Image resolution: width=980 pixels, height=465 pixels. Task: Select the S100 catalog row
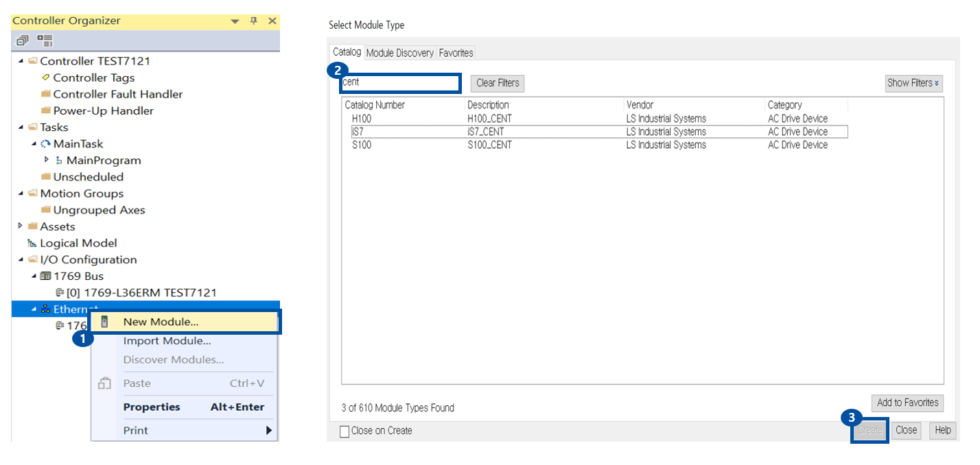pos(362,145)
